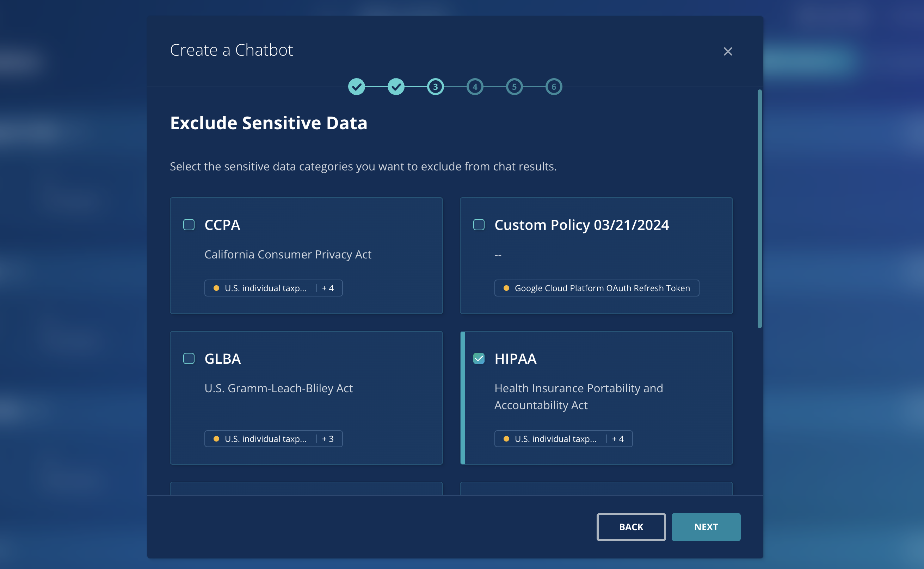The image size is (924, 569).
Task: Go to completed step one in wizard
Action: click(356, 87)
